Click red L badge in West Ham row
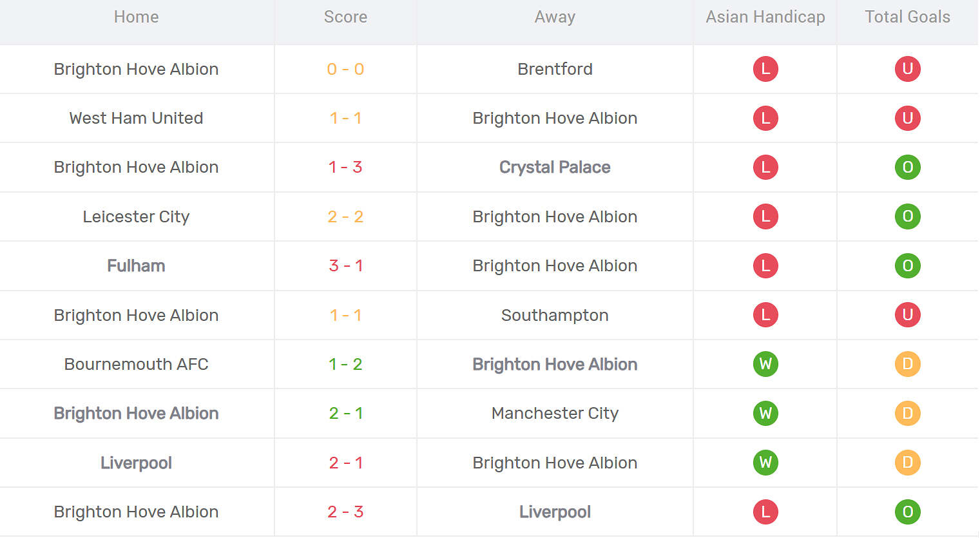 tap(765, 119)
